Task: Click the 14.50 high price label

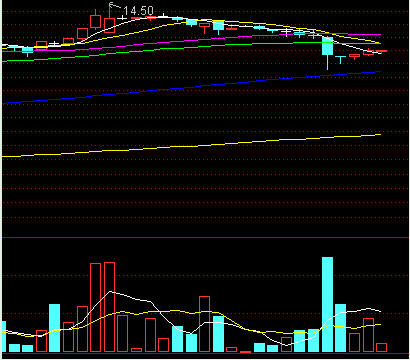Action: [138, 10]
